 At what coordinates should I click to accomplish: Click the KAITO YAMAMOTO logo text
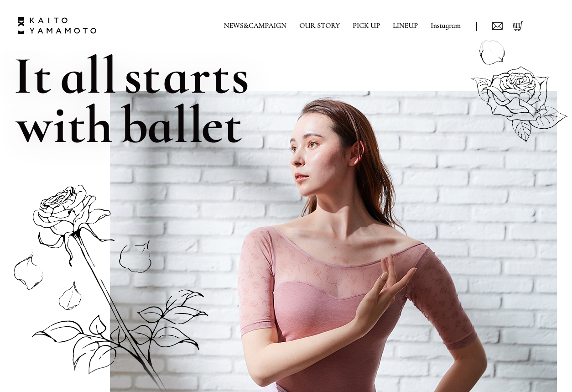(62, 26)
